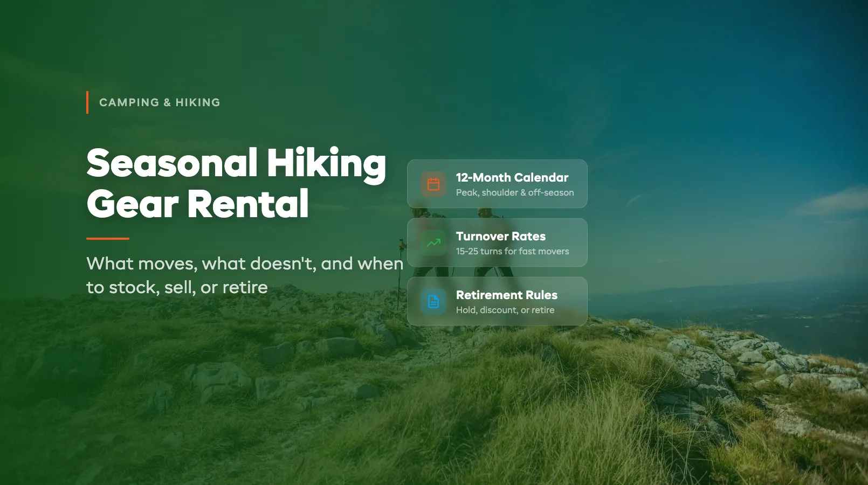Click '15-25 turns for fast movers' text
The width and height of the screenshot is (868, 485).
click(513, 251)
